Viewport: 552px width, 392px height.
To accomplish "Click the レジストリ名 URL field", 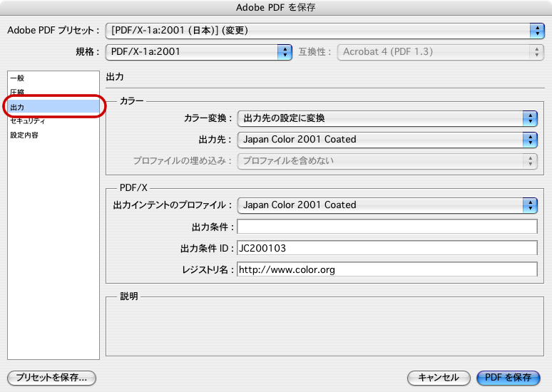I will pyautogui.click(x=387, y=269).
